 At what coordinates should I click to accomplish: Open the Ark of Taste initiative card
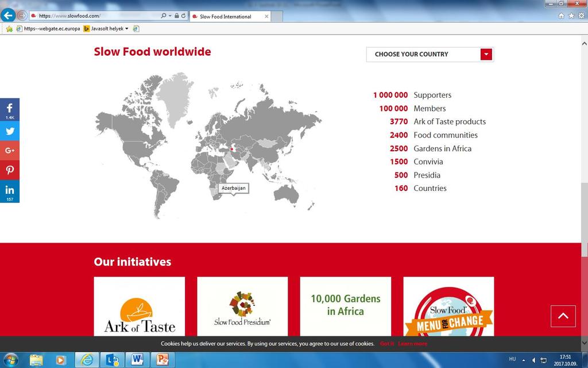[x=140, y=306]
